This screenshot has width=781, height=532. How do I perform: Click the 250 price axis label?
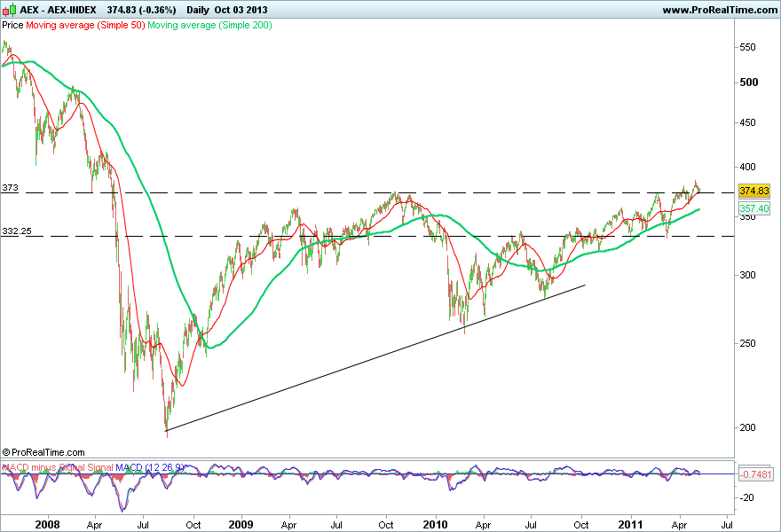[747, 343]
